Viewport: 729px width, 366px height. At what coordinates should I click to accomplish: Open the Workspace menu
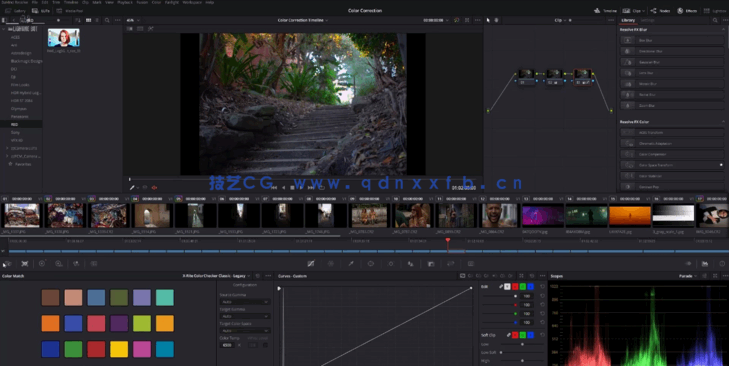[x=192, y=2]
